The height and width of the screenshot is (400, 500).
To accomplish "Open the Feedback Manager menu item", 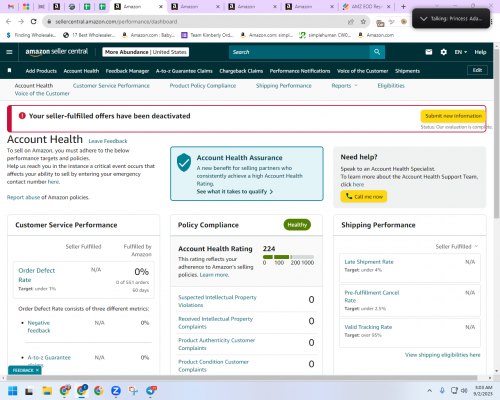I will tap(127, 71).
